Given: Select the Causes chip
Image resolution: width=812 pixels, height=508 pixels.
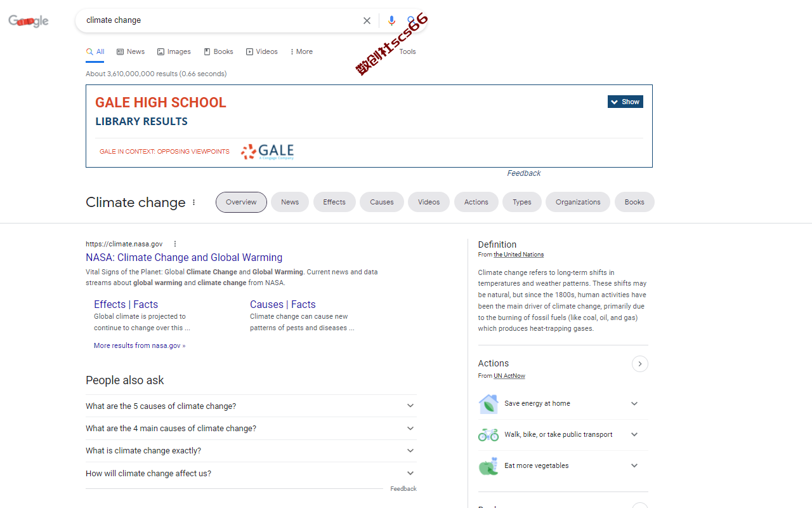Looking at the screenshot, I should click(382, 203).
